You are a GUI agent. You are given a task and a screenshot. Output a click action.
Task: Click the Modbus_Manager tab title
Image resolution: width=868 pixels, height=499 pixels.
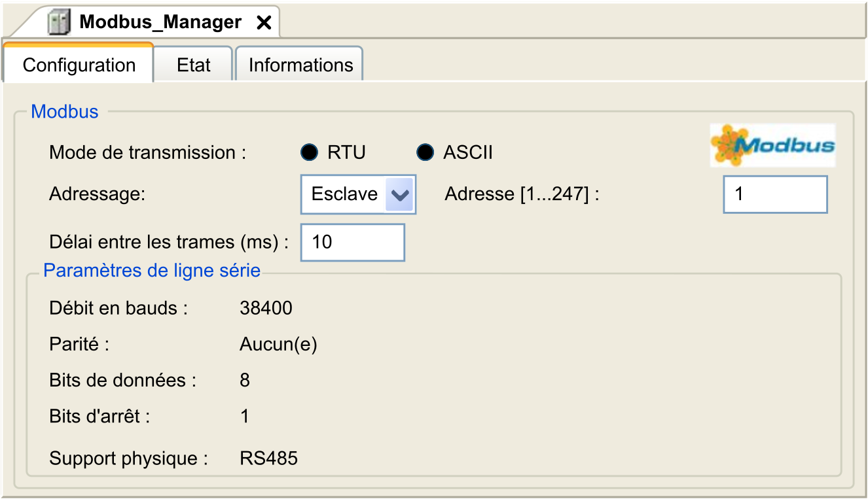coord(160,23)
